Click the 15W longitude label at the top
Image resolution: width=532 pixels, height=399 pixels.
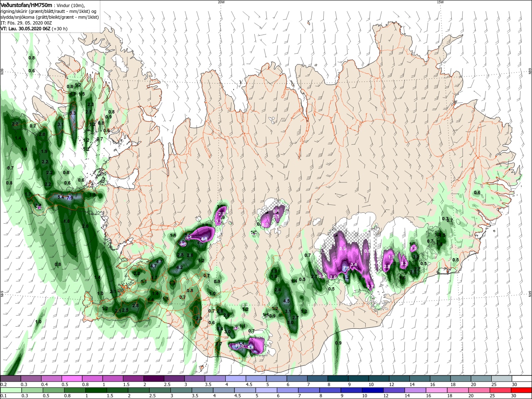(x=440, y=2)
